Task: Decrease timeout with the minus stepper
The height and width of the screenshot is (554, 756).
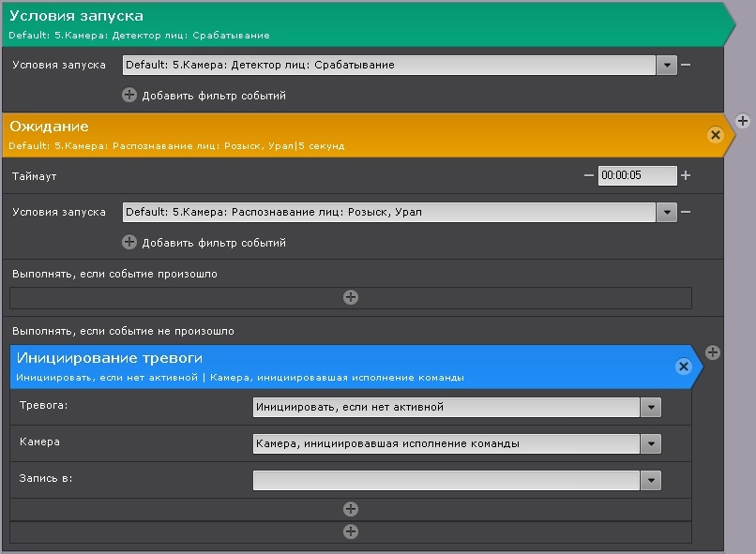Action: [x=589, y=175]
